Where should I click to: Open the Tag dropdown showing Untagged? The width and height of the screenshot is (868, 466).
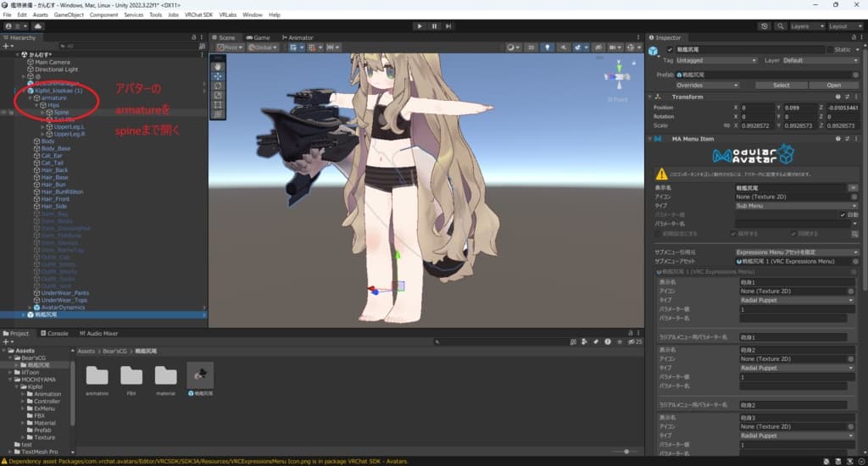[x=716, y=60]
